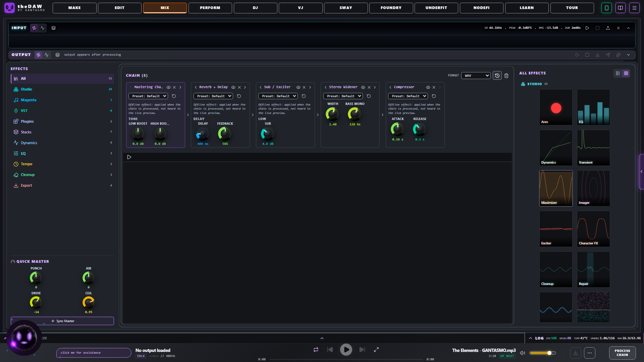Image resolution: width=644 pixels, height=362 pixels.
Task: Click the speaker volume icon
Action: [522, 353]
